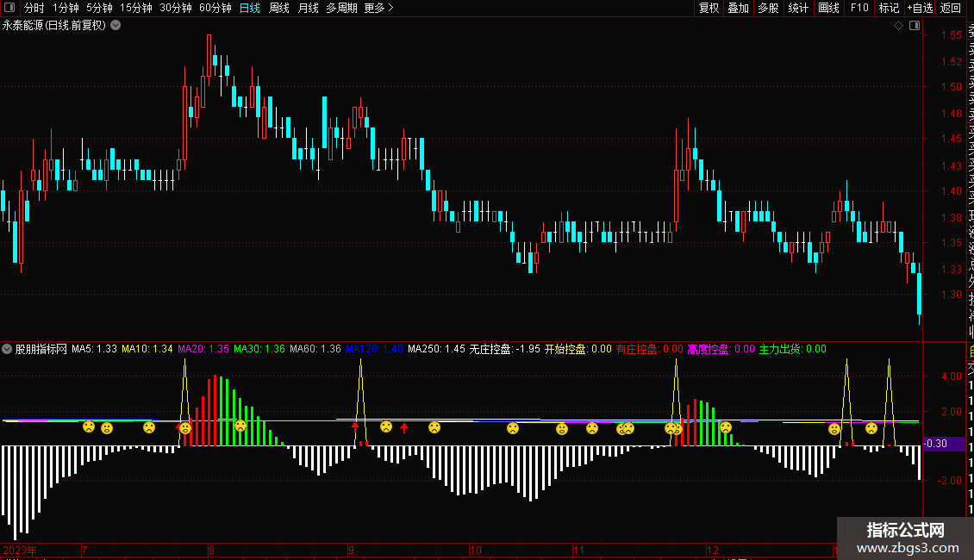Click the panel layout icon at top-left
The image size is (974, 560).
9,8
